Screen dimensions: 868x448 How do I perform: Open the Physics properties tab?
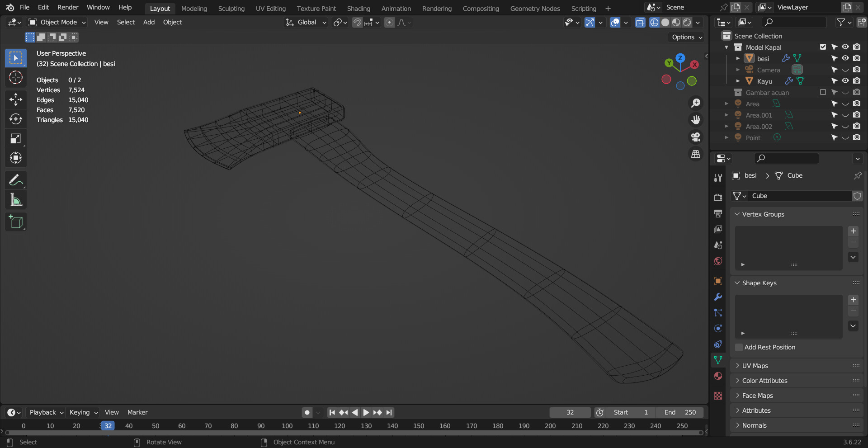pos(718,328)
